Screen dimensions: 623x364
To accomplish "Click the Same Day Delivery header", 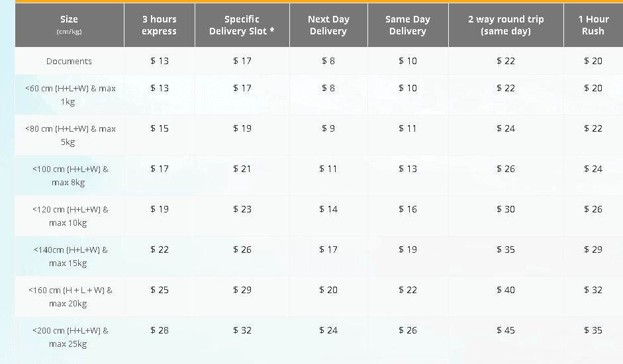I will tap(408, 25).
